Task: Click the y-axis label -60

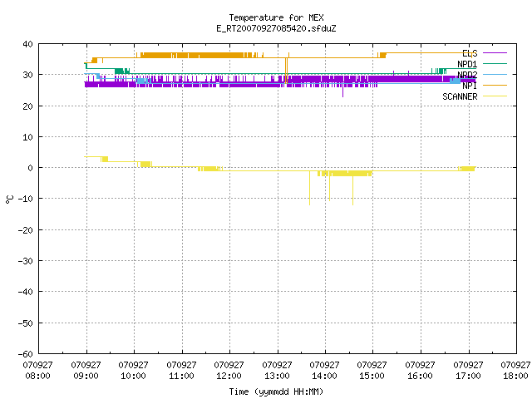Action: tap(26, 354)
